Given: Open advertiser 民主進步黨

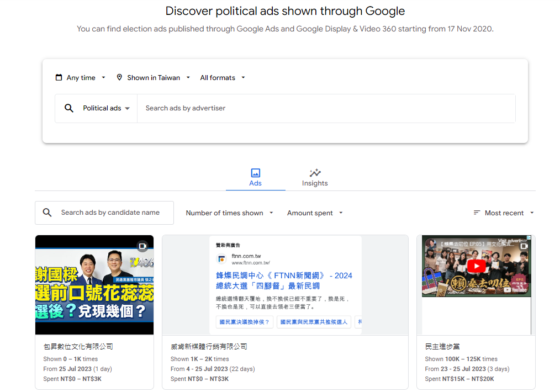Looking at the screenshot, I should click(x=442, y=346).
